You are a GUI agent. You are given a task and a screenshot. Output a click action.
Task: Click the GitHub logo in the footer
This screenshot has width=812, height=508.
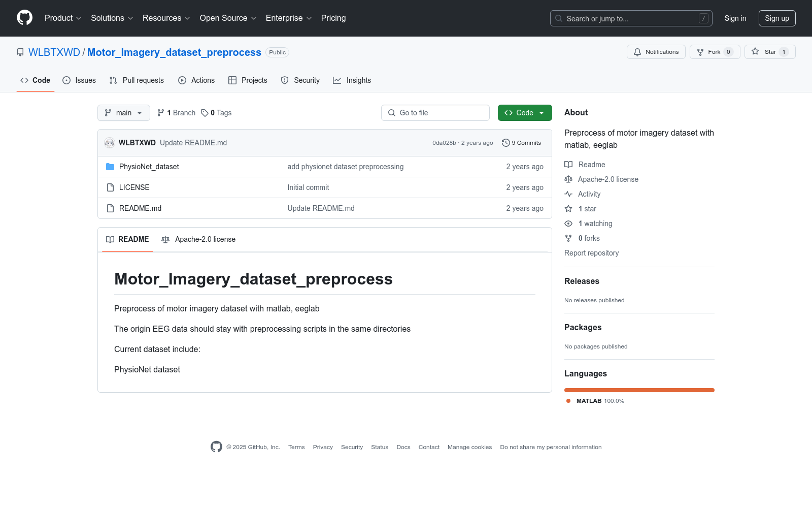[x=216, y=447]
